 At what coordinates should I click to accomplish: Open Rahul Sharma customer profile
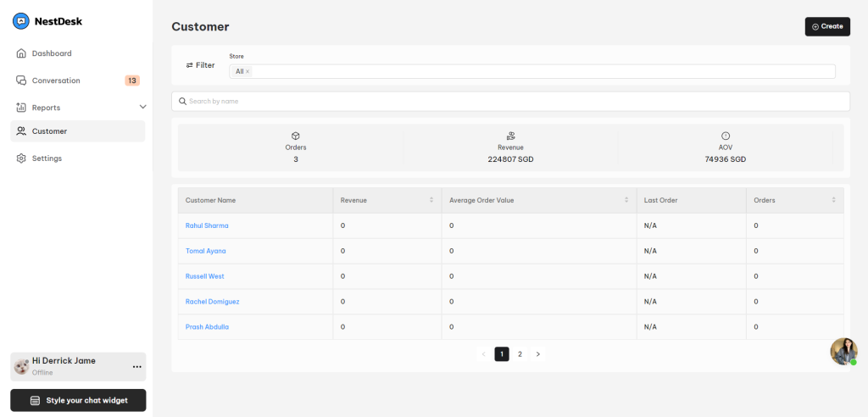click(207, 225)
